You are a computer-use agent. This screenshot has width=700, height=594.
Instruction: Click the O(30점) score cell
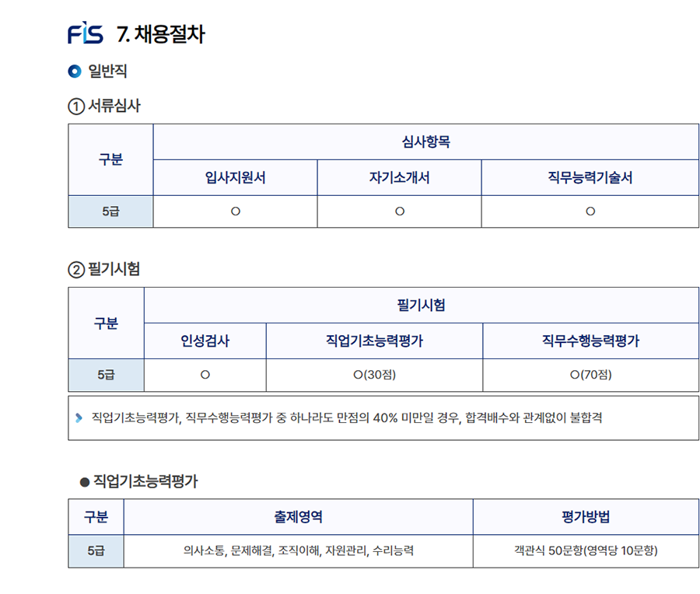[x=374, y=375]
